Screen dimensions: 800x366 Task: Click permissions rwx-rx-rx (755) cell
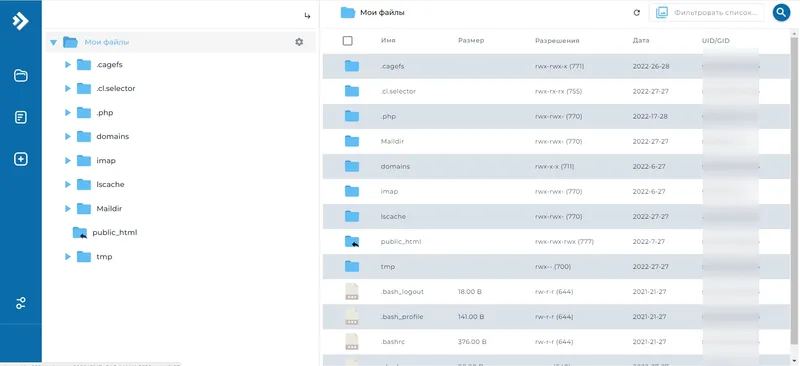tap(558, 91)
